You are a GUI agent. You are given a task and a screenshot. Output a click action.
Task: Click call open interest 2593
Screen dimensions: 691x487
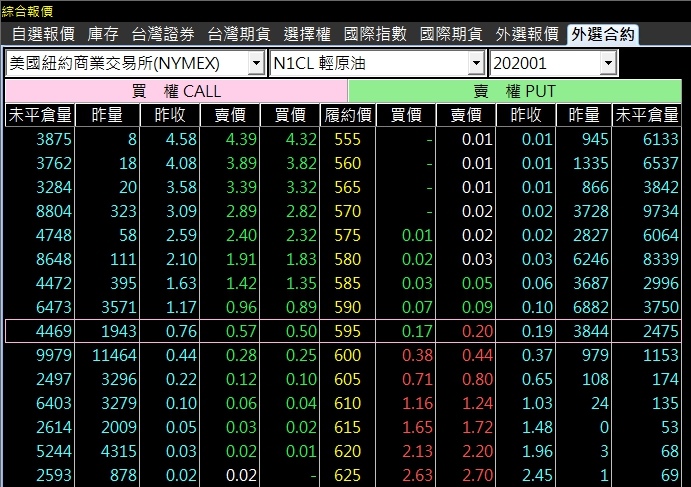coord(53,475)
